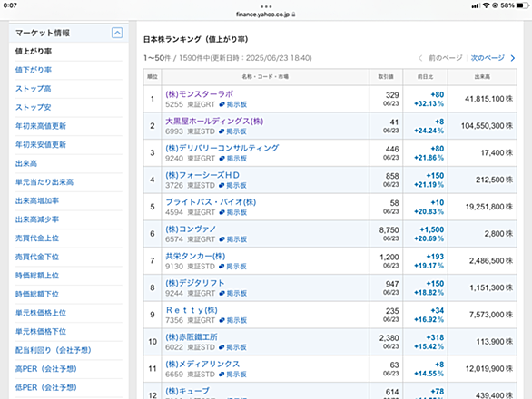Select 出来高増加率 in sidebar

point(37,200)
